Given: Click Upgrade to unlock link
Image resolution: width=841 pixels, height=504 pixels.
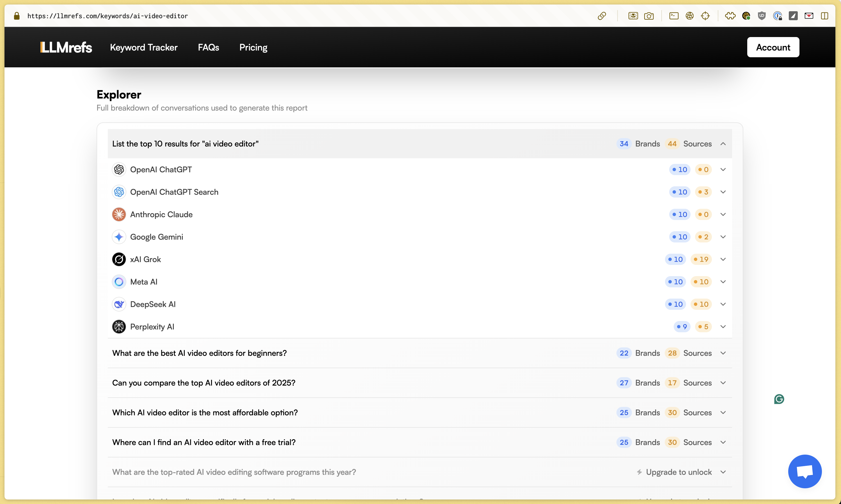Looking at the screenshot, I should point(678,472).
